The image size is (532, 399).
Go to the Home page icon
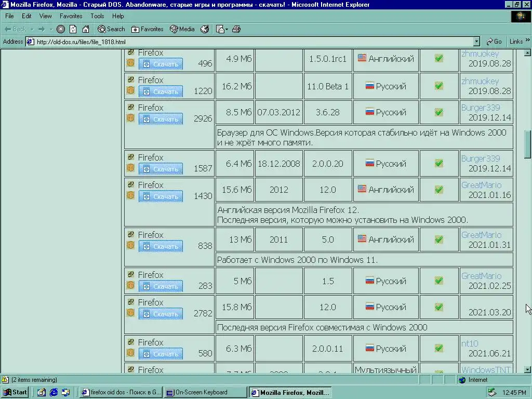pos(86,29)
